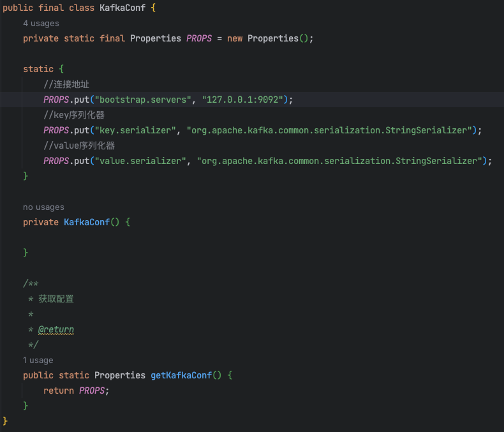The image size is (504, 432).
Task: Click the 获取配置 Javadoc description text
Action: click(56, 299)
